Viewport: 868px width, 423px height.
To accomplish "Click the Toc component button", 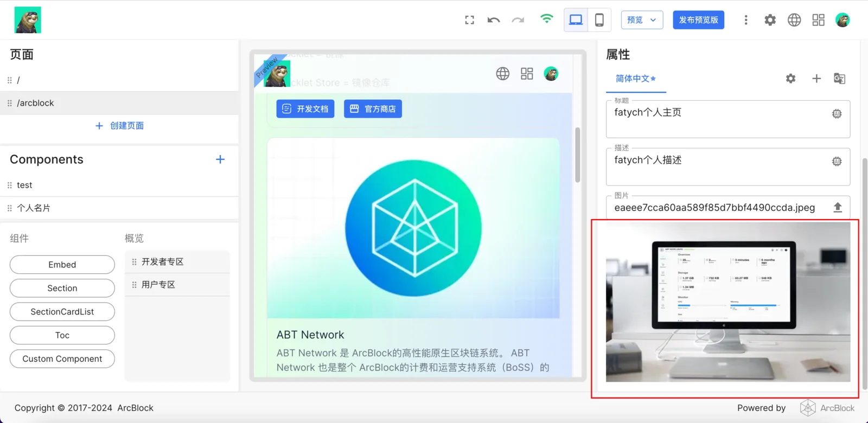I will pos(62,335).
